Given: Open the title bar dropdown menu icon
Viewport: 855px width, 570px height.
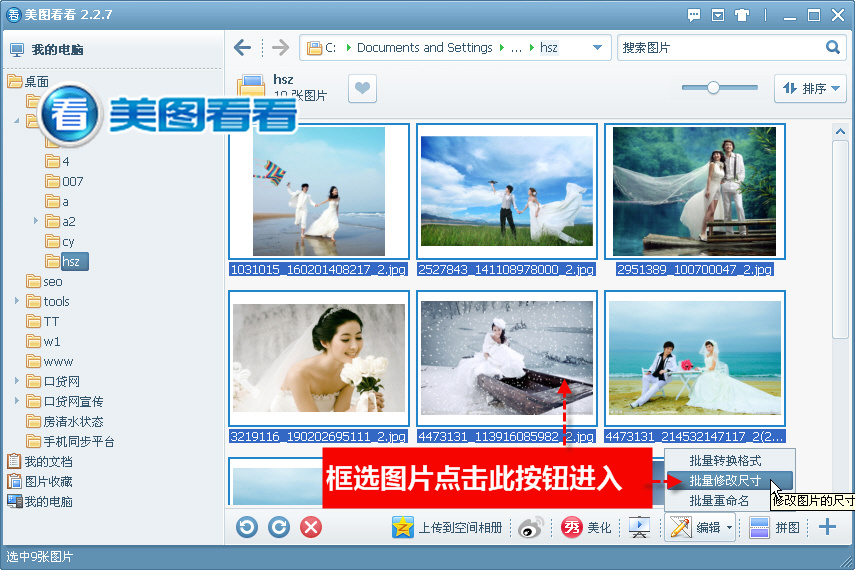Looking at the screenshot, I should (718, 15).
